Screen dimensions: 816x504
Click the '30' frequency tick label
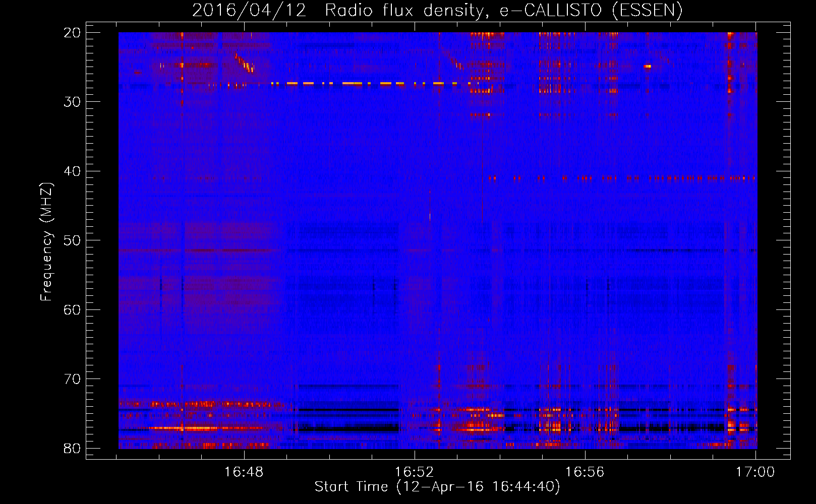coord(72,102)
